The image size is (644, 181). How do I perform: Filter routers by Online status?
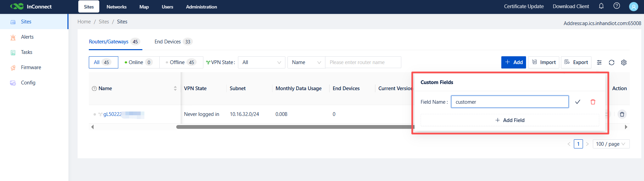click(139, 62)
